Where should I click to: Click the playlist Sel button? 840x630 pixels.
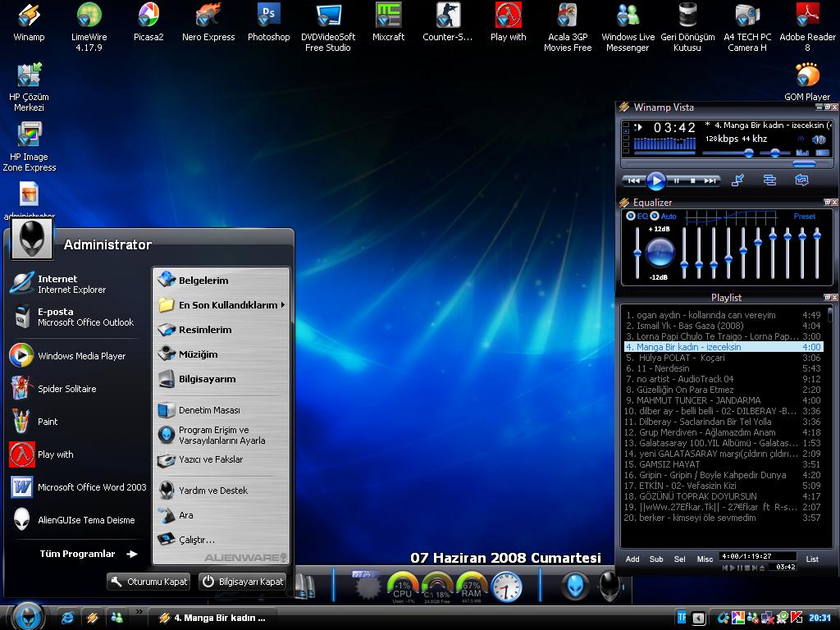point(680,559)
